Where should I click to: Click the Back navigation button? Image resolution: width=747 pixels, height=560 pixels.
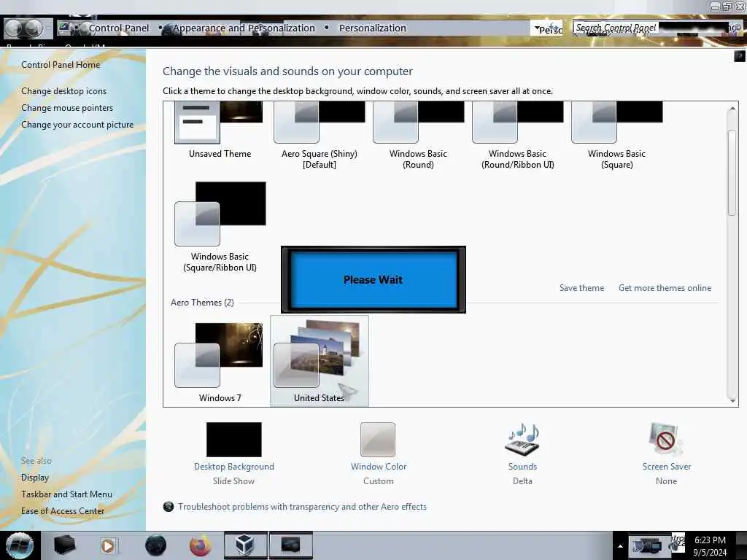click(13, 28)
